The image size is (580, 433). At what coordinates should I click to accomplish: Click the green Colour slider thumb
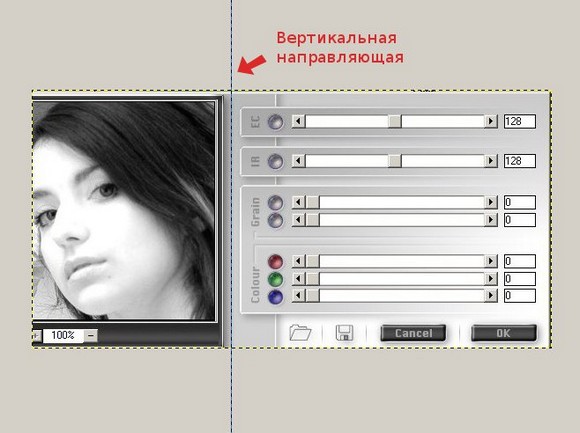[313, 278]
